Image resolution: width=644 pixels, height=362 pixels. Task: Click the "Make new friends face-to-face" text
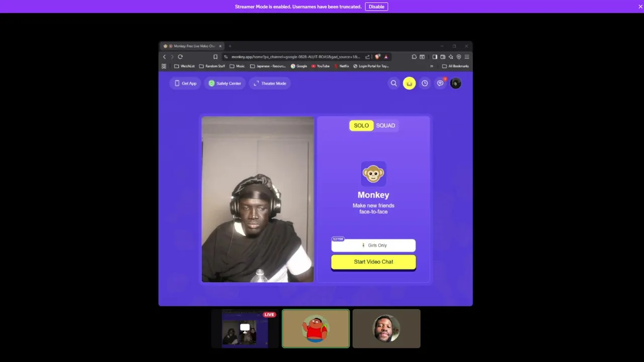(373, 209)
